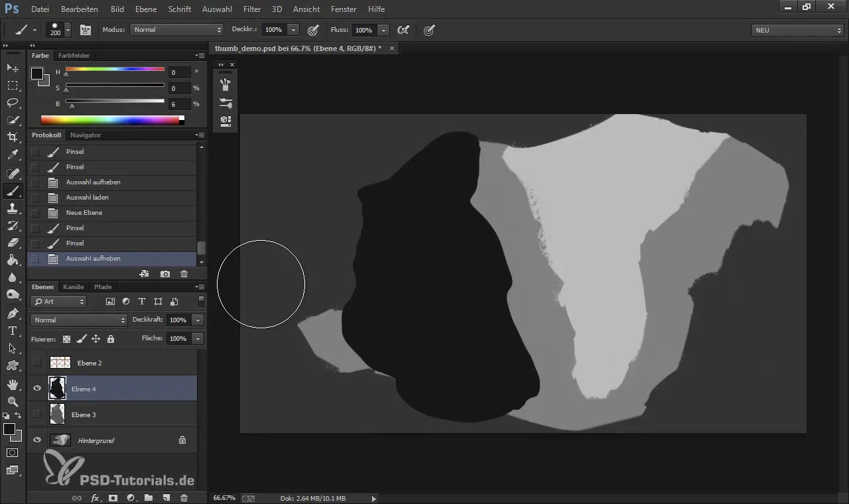Image resolution: width=849 pixels, height=504 pixels.
Task: Select the Pen tool
Action: 13,313
